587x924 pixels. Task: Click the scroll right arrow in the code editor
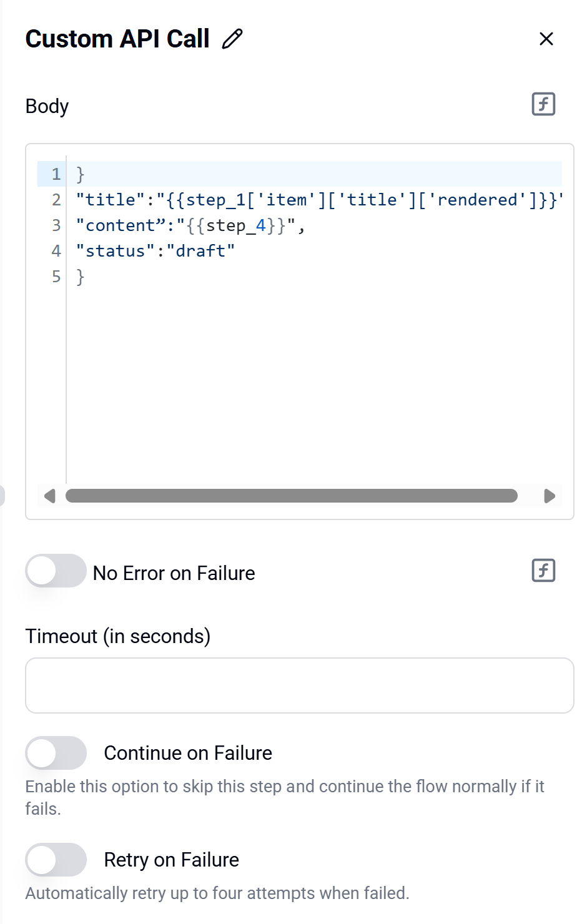(550, 496)
